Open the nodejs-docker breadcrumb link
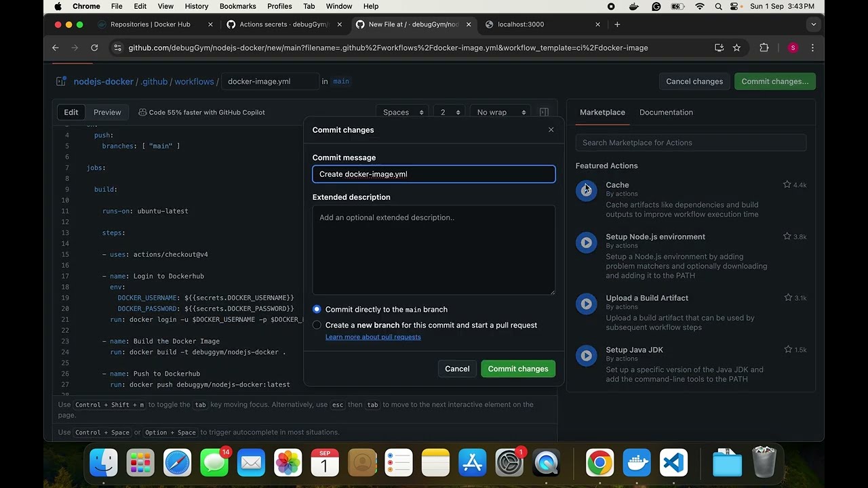The image size is (868, 488). tap(104, 81)
